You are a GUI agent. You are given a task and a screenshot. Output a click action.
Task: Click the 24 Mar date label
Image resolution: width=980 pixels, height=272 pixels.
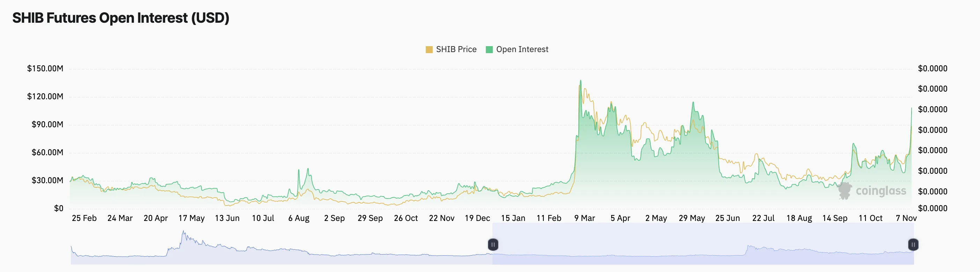pos(120,218)
